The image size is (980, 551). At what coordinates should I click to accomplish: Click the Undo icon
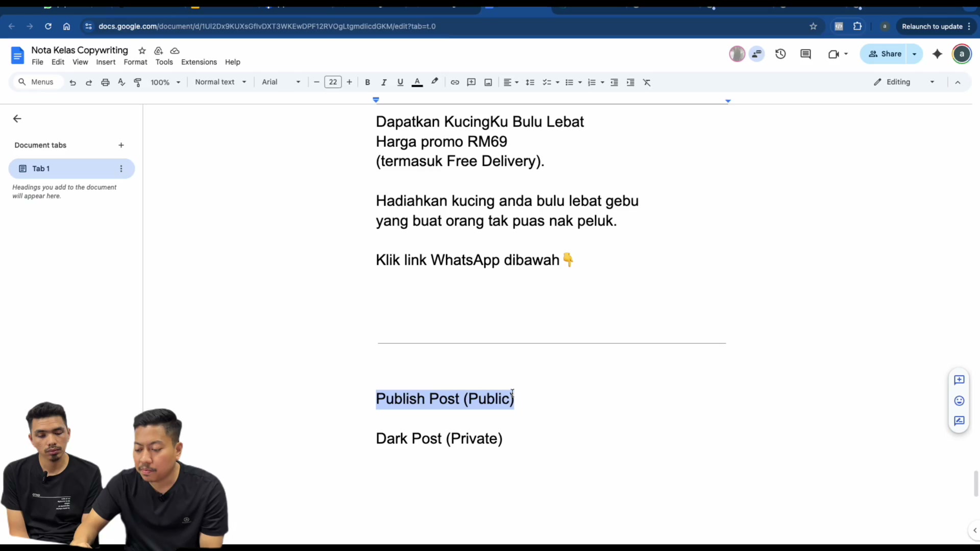pyautogui.click(x=72, y=82)
